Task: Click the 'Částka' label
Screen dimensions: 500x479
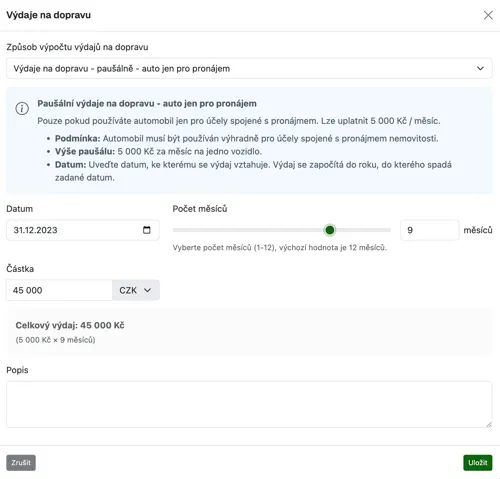Action: [20, 269]
